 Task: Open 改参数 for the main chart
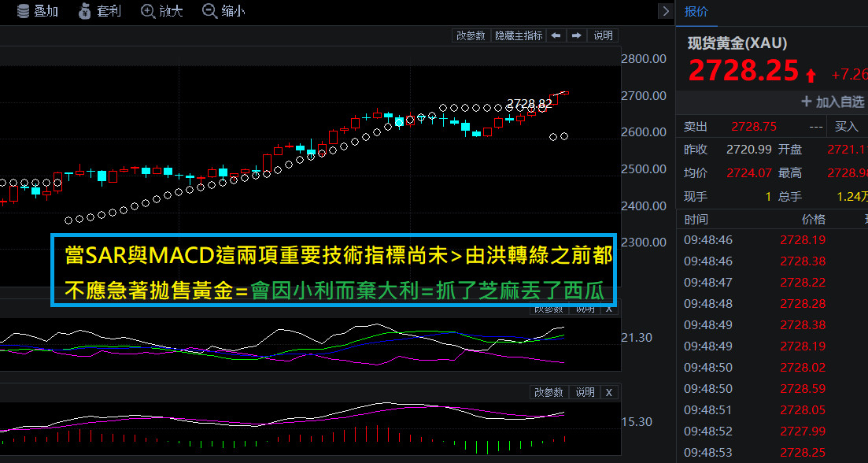[471, 35]
